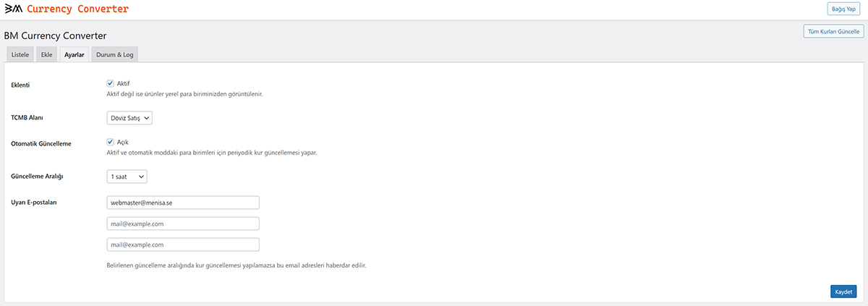Expand the Güncelleme Aralığı dropdown
Screen dimensions: 868x306
point(127,176)
